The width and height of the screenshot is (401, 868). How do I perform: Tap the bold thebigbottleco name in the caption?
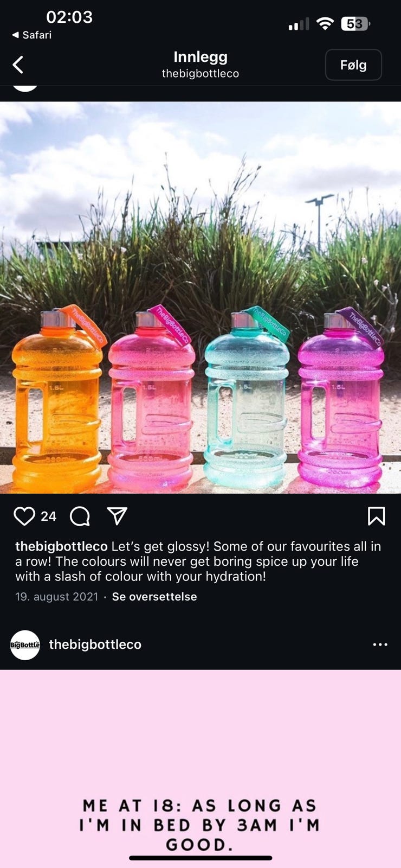61,546
